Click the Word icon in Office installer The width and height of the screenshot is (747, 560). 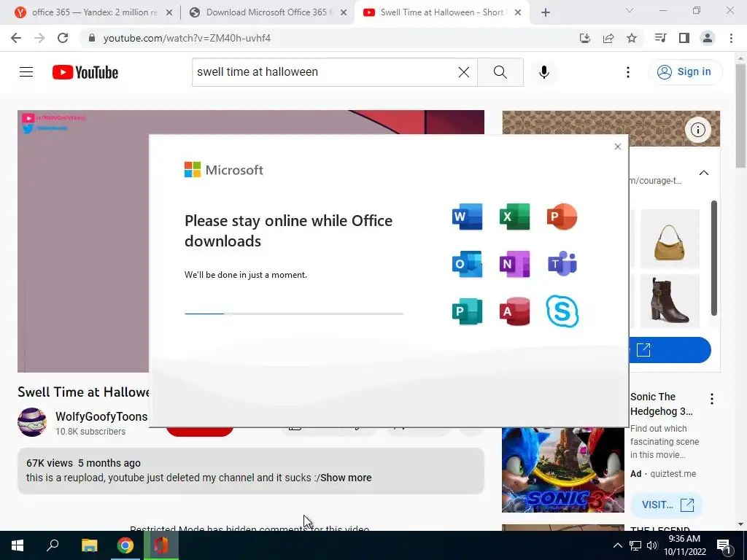[x=467, y=217]
